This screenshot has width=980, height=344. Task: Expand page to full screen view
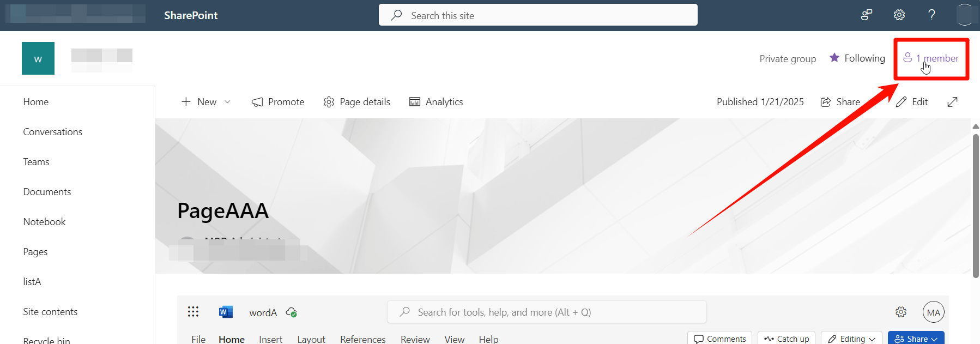click(x=952, y=102)
